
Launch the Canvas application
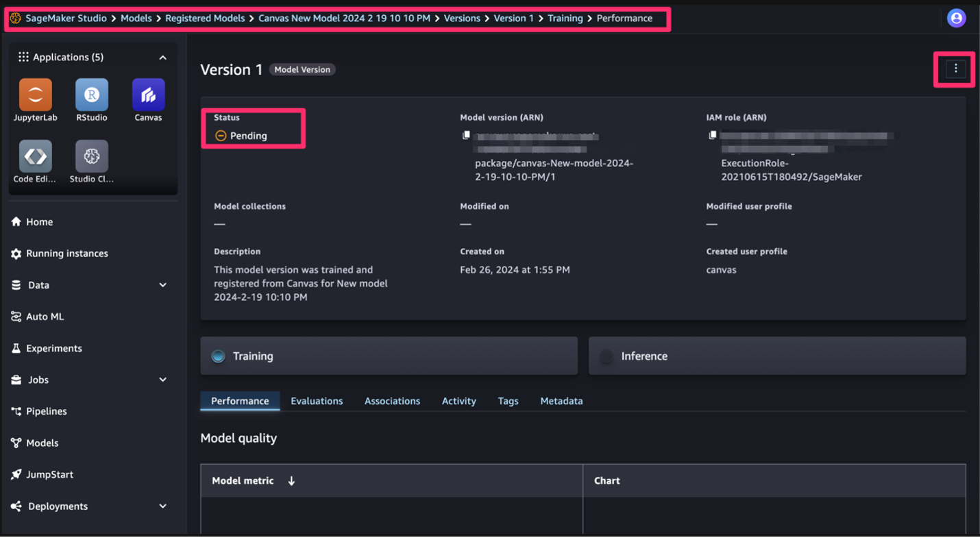[148, 95]
